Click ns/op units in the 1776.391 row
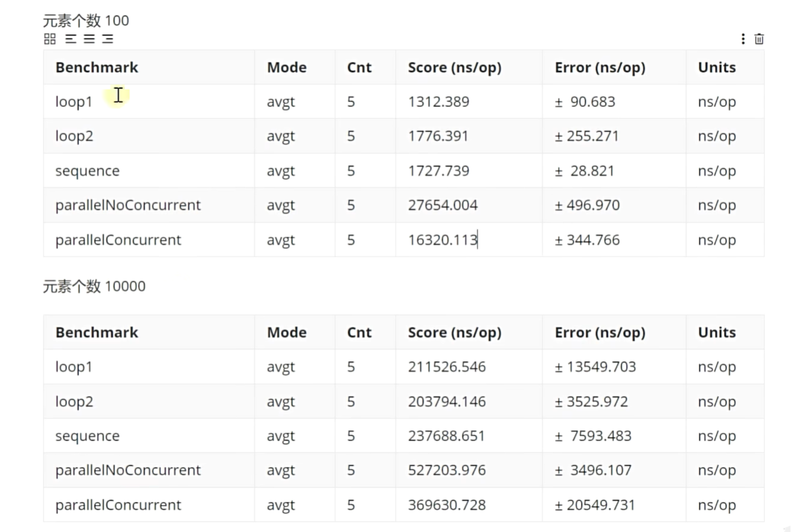 click(x=717, y=136)
